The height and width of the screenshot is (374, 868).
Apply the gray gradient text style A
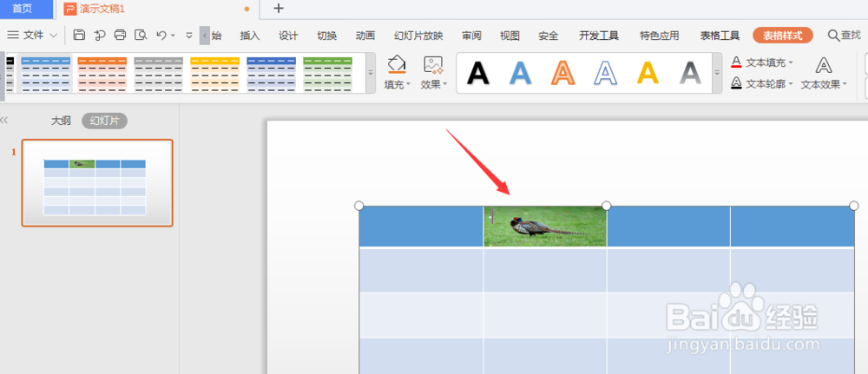(690, 73)
